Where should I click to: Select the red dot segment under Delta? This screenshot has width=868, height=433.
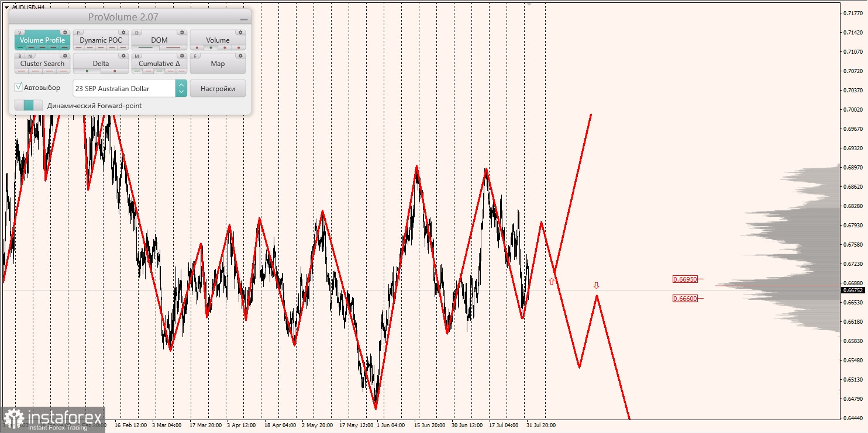115,71
